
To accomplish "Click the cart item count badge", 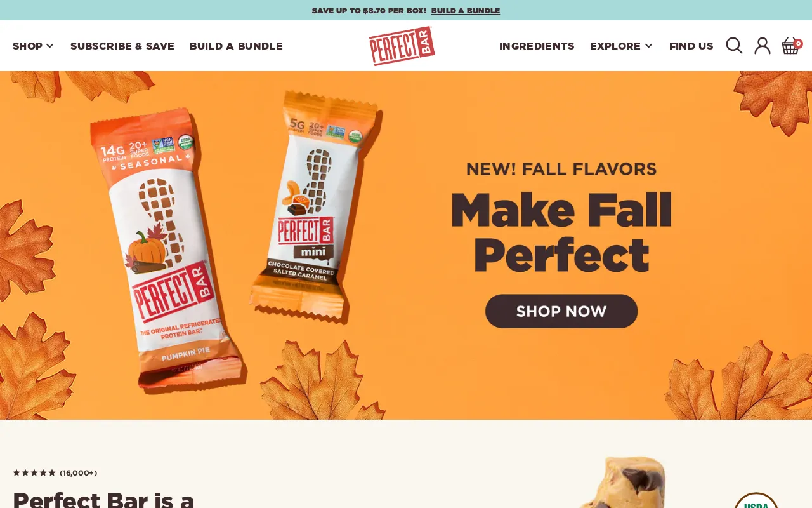I will tap(798, 44).
